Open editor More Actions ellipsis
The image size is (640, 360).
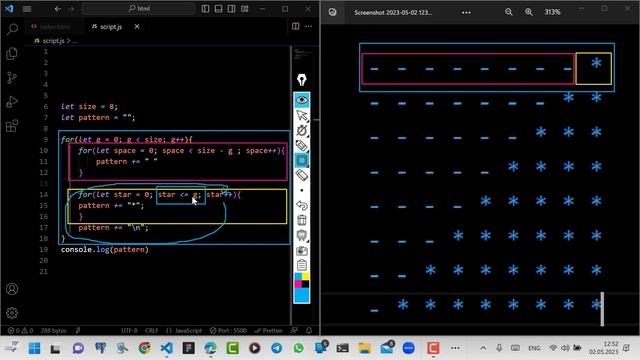click(x=309, y=27)
